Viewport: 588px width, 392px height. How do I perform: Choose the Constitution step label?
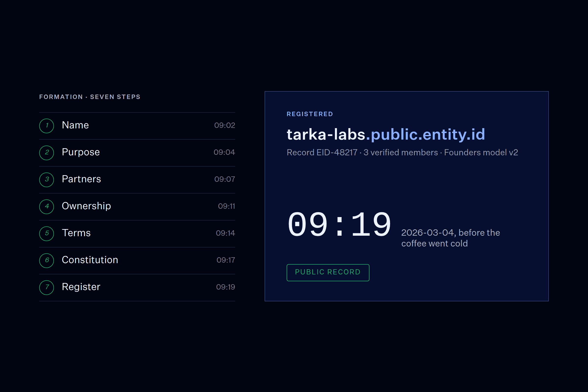(90, 260)
